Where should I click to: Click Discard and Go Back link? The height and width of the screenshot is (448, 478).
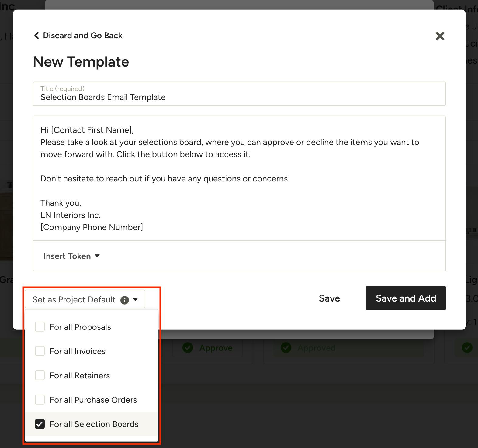(78, 36)
